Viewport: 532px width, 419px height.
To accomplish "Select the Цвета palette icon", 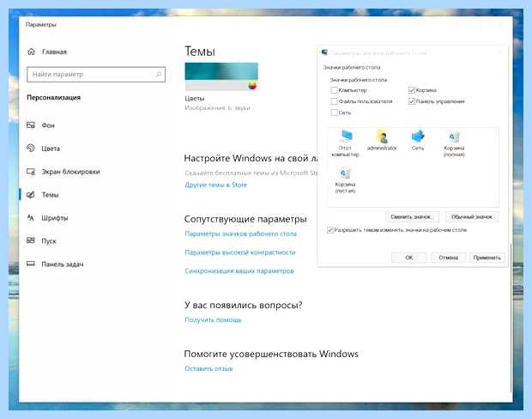I will (31, 148).
